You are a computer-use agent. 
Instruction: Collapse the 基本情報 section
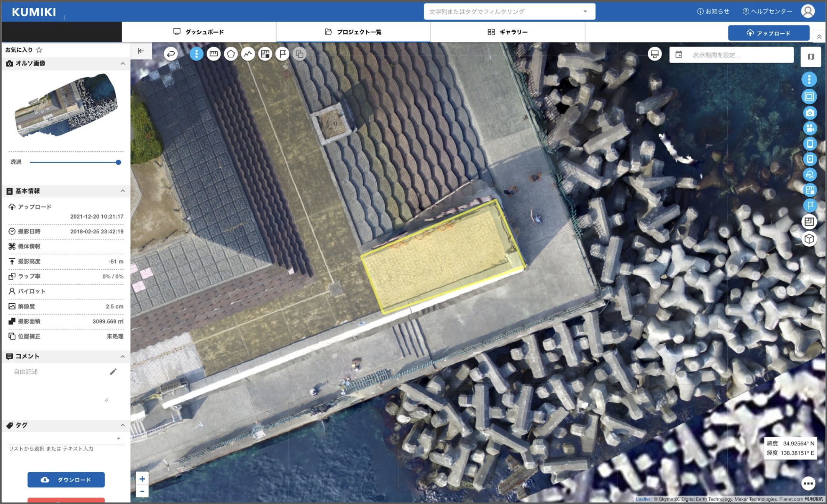[x=123, y=191]
